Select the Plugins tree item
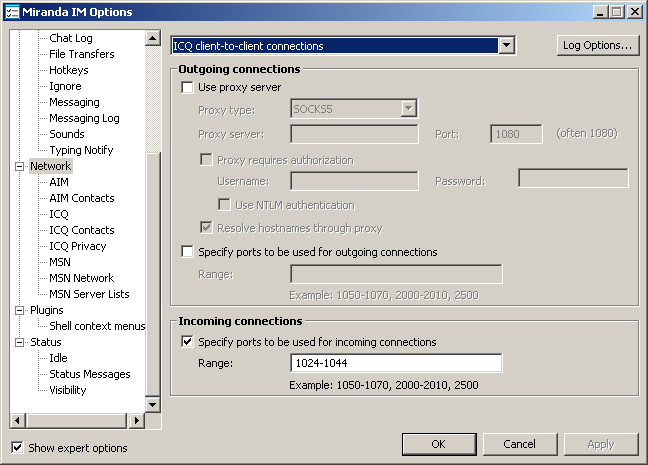This screenshot has height=465, width=648. tap(47, 310)
